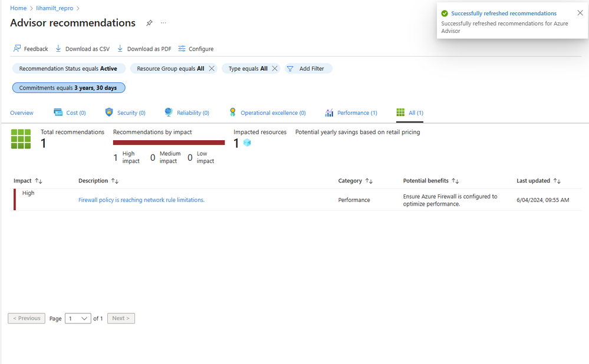Dismiss the refresh success notification

580,13
